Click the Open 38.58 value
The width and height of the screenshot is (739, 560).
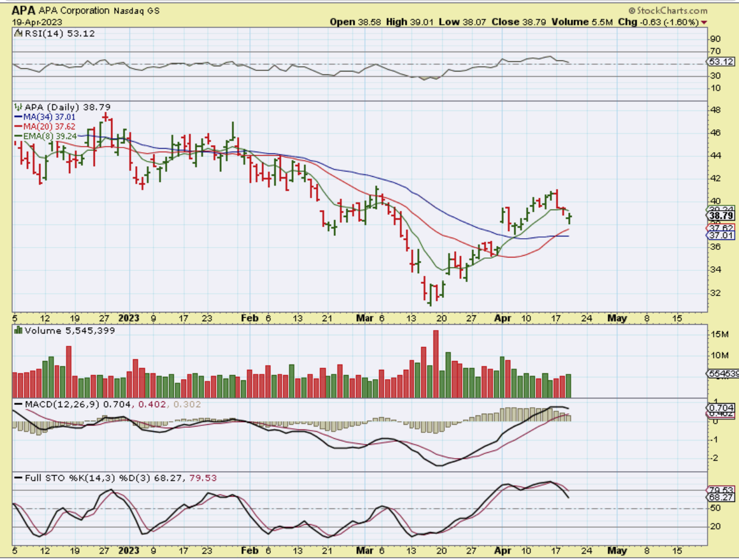[355, 22]
